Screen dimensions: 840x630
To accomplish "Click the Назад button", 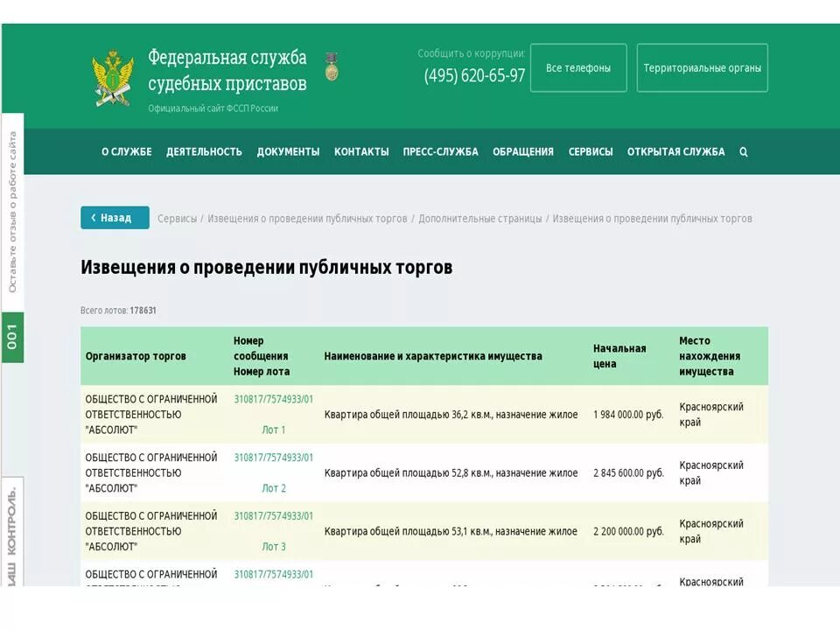I will pyautogui.click(x=114, y=217).
